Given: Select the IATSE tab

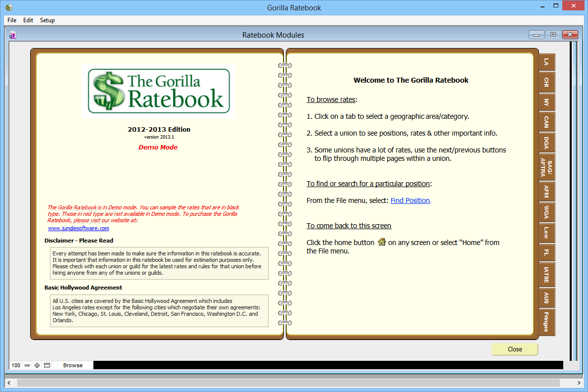Looking at the screenshot, I should 546,275.
